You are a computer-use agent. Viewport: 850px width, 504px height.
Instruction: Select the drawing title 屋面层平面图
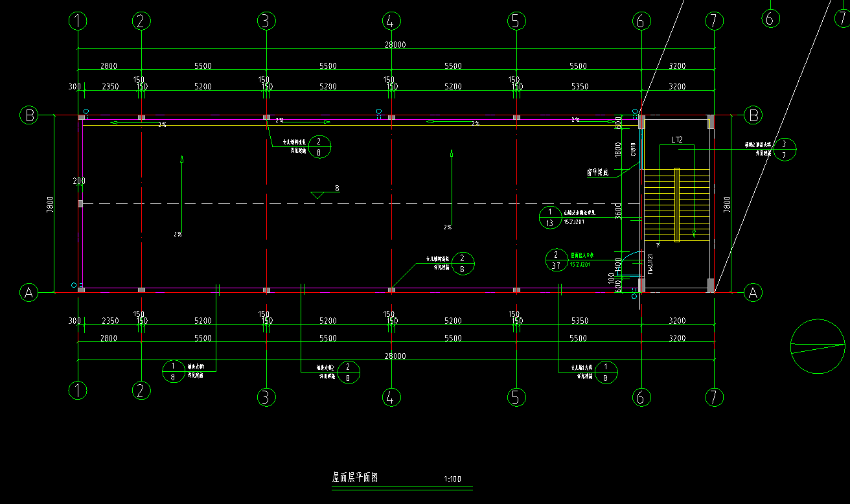pos(355,478)
